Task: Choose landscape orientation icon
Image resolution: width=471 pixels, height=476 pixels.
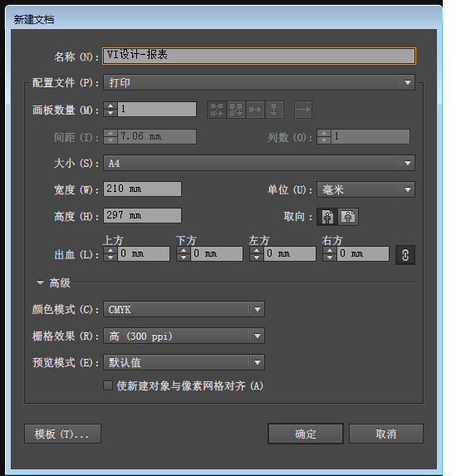Action: (x=348, y=217)
